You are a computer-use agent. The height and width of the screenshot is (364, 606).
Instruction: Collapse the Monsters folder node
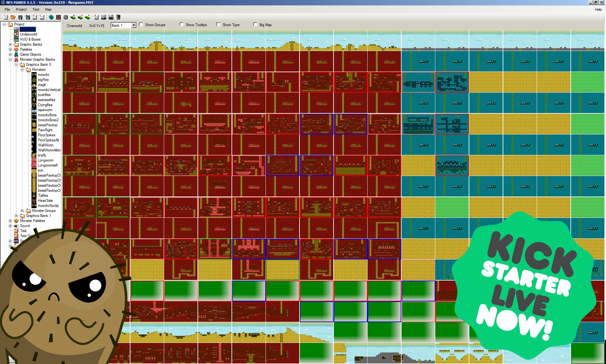pyautogui.click(x=22, y=70)
